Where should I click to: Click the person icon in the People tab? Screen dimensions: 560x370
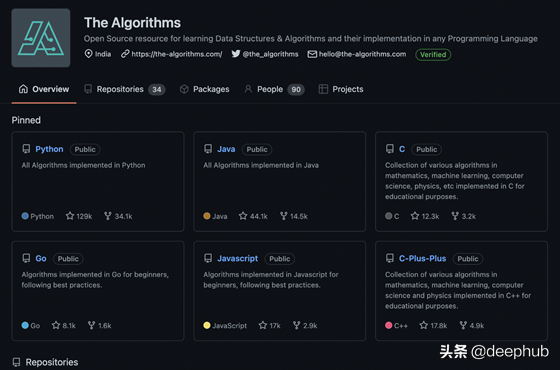coord(248,89)
